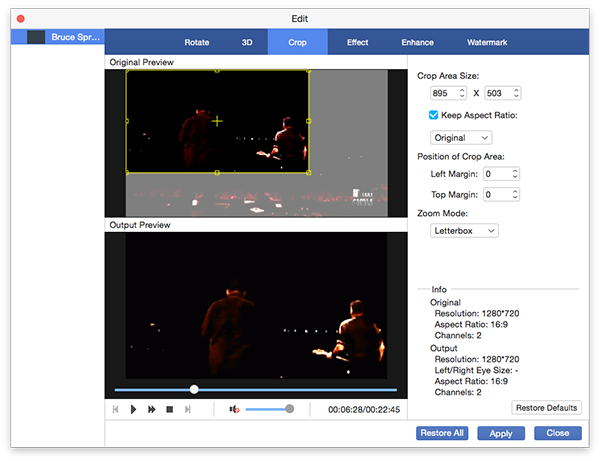The image size is (600, 461).
Task: Close the Edit window red button
Action: (21, 19)
